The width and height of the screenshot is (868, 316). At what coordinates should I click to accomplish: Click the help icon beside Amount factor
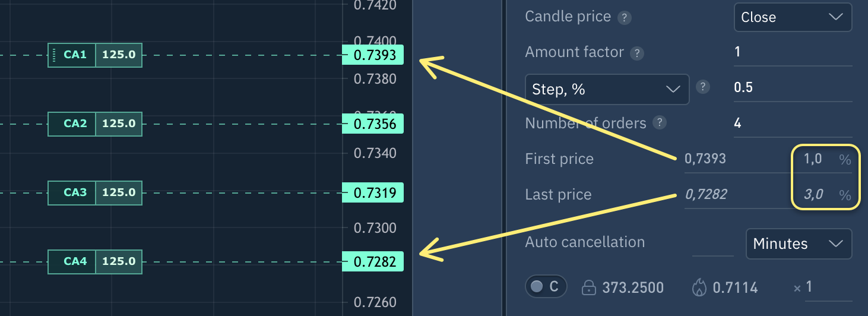tap(637, 53)
